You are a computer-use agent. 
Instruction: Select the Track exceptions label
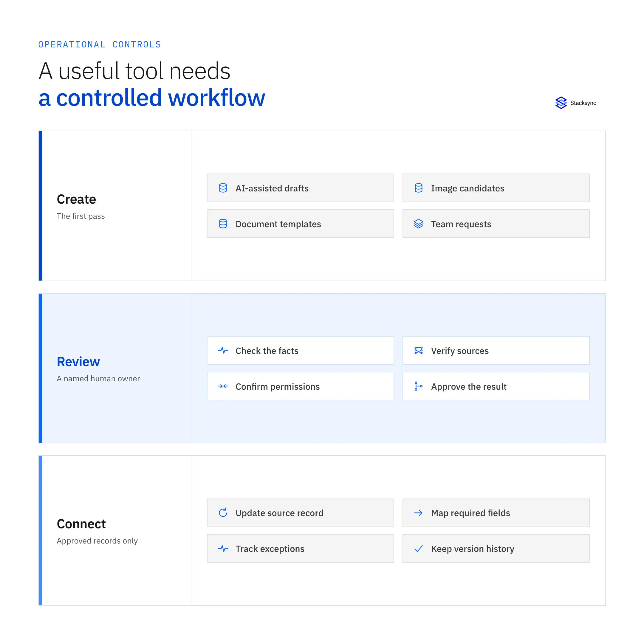(x=270, y=549)
